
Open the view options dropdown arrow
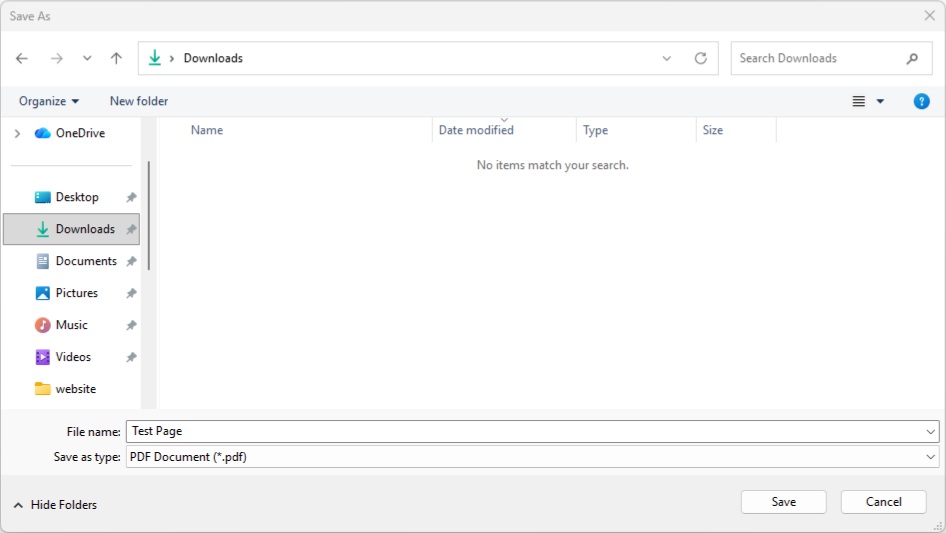click(x=880, y=101)
